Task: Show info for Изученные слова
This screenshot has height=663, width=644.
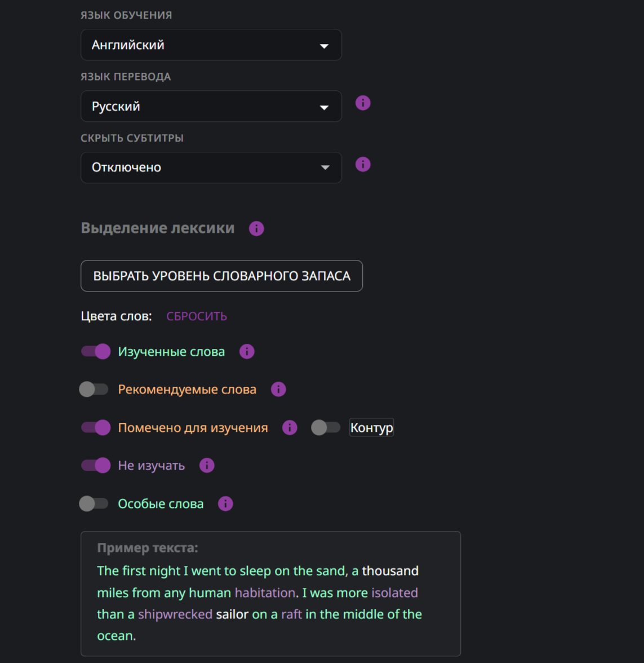Action: tap(247, 352)
